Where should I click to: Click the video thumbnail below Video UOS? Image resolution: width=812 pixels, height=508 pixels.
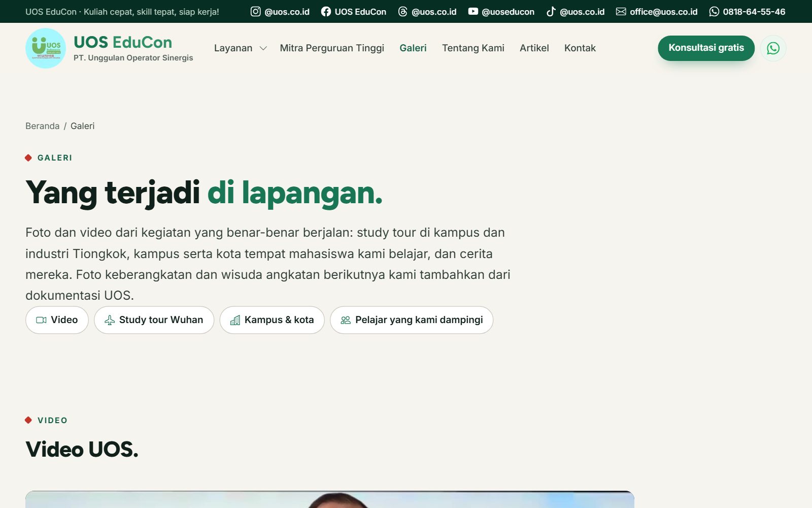(x=330, y=499)
